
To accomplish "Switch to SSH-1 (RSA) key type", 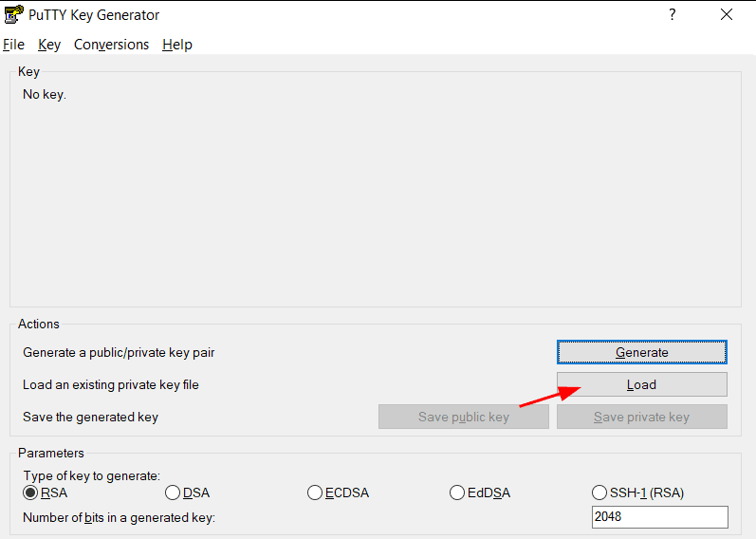I will (599, 493).
